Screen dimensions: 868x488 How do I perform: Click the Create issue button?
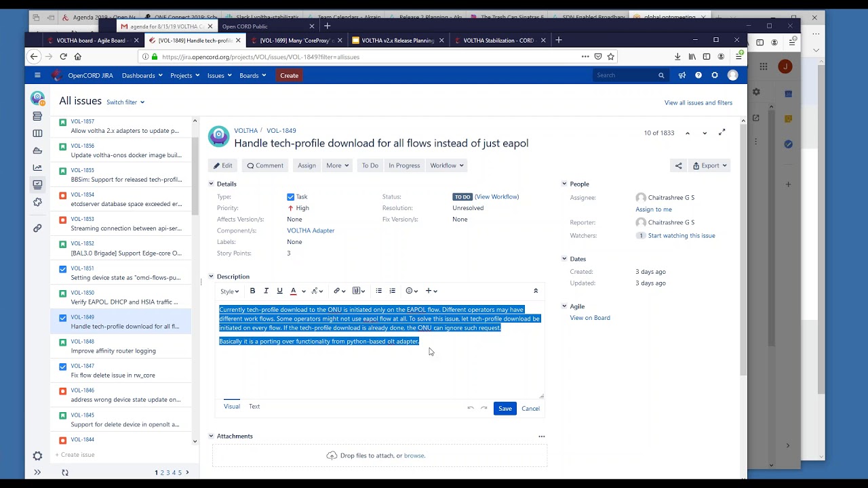click(289, 75)
